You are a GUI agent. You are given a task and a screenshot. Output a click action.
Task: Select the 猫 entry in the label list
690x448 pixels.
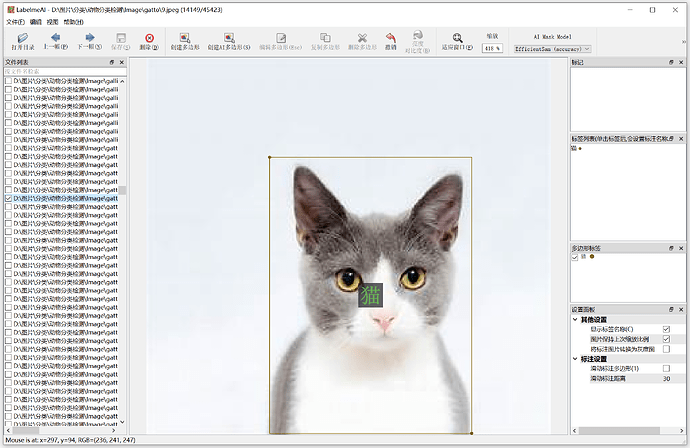574,148
